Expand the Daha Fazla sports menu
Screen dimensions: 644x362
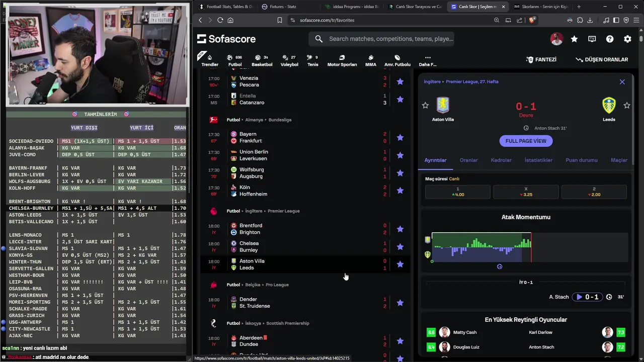tap(428, 60)
